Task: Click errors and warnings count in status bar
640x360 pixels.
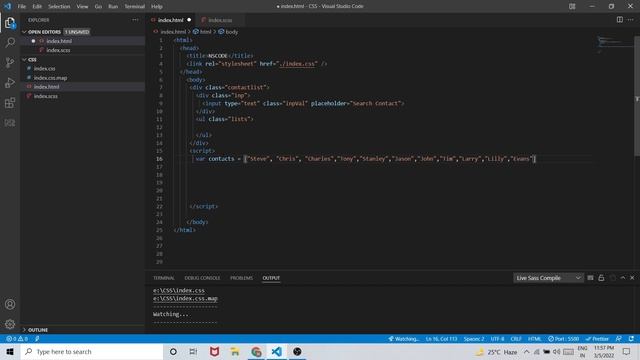Action: click(x=16, y=339)
